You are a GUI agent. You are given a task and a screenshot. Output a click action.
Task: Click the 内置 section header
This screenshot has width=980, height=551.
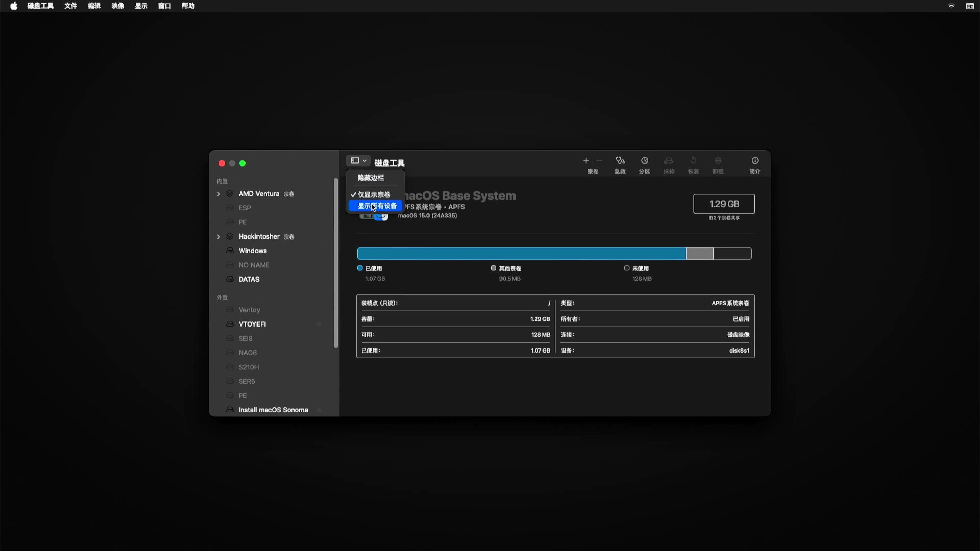(222, 181)
